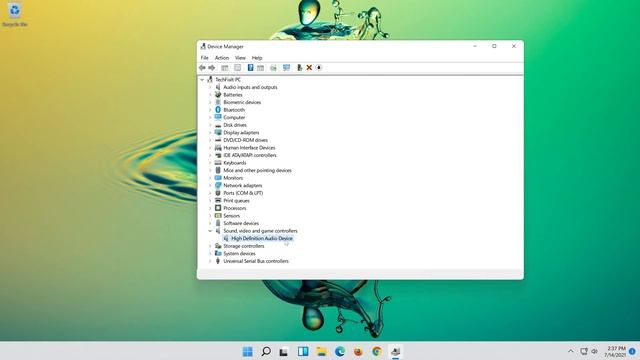Image resolution: width=640 pixels, height=360 pixels.
Task: Expand the Computer category chevron
Action: coord(210,117)
